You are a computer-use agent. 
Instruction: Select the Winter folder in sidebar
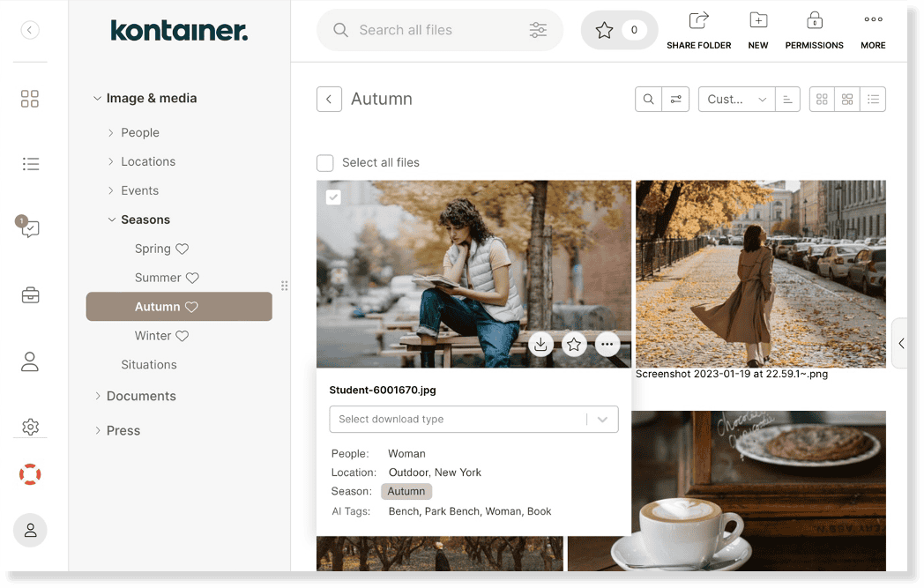(153, 336)
